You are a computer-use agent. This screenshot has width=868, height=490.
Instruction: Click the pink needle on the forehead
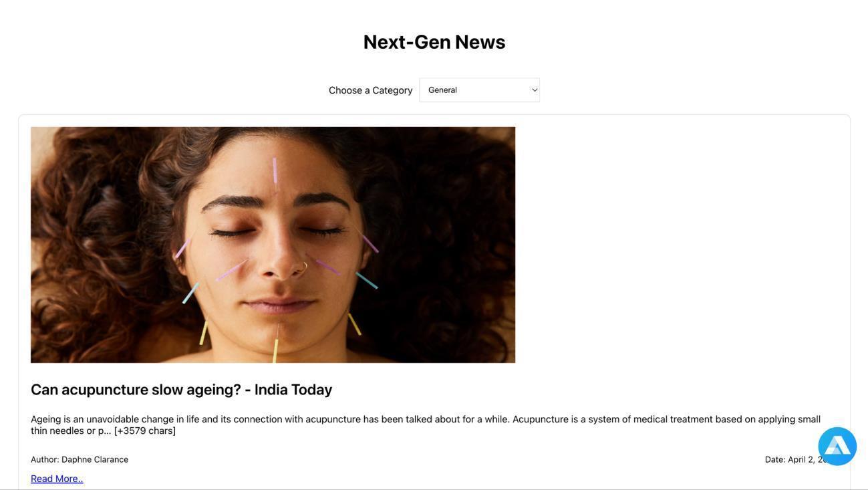click(x=275, y=170)
